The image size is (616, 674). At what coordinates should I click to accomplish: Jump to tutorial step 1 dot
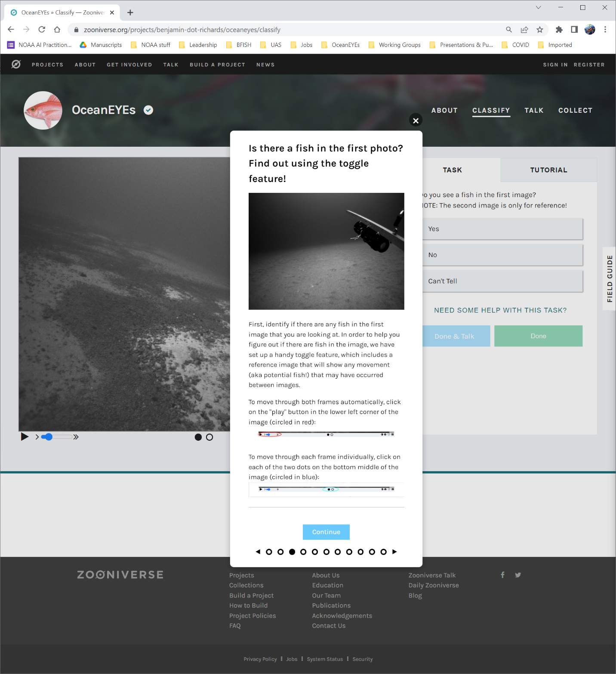269,552
